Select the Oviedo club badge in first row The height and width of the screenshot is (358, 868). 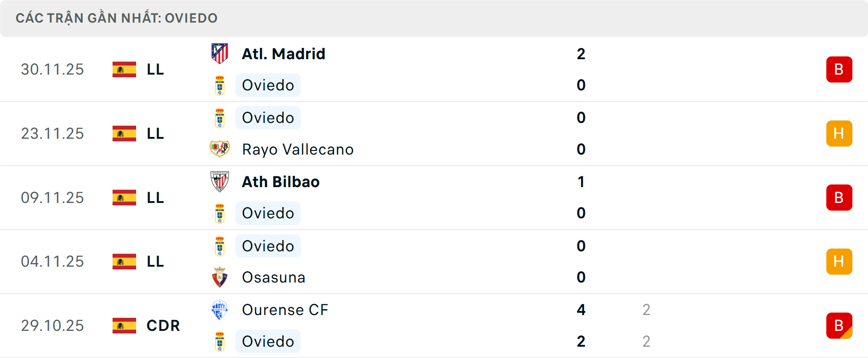coord(220,85)
